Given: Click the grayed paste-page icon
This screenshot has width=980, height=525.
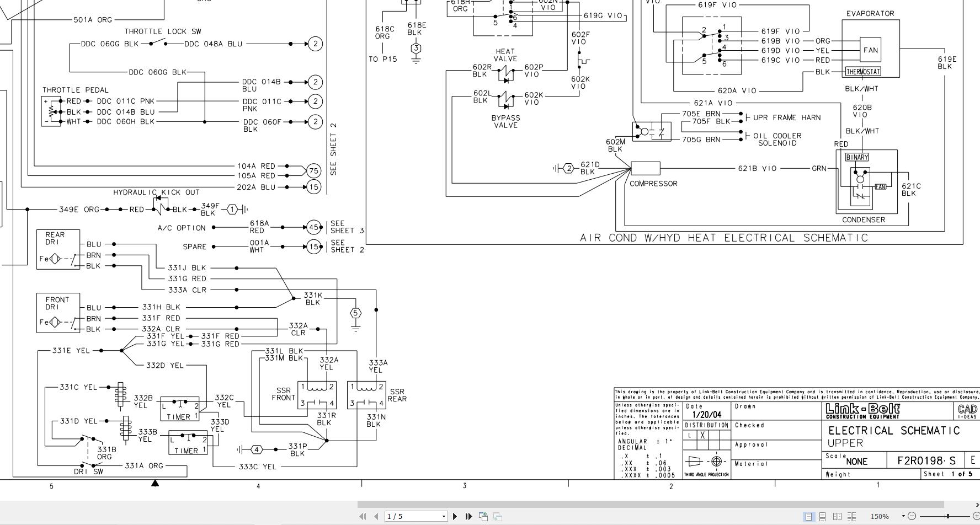Looking at the screenshot, I should (x=498, y=516).
